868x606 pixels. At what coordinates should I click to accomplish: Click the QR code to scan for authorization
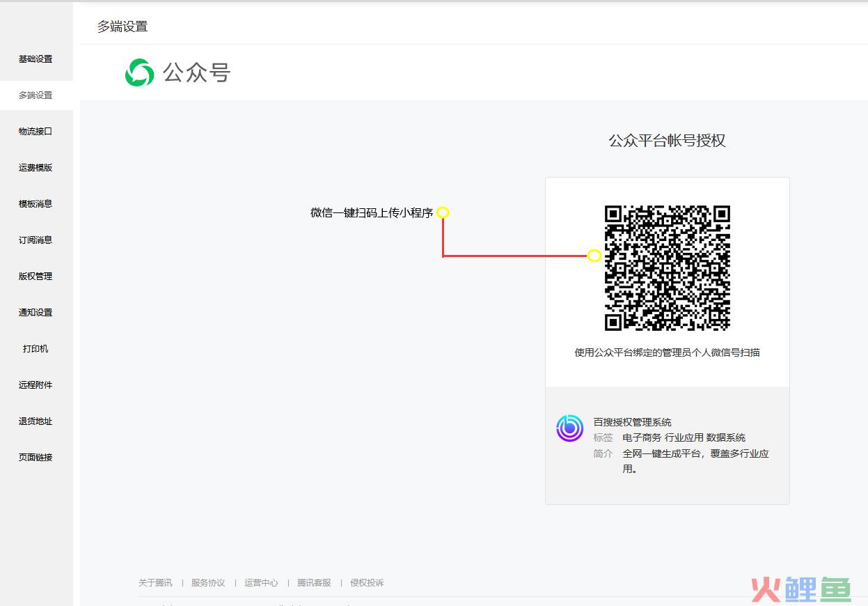pyautogui.click(x=667, y=267)
